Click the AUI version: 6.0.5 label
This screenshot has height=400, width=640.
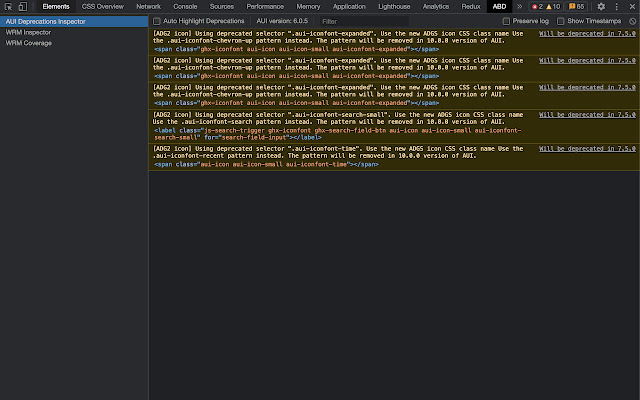pyautogui.click(x=282, y=21)
